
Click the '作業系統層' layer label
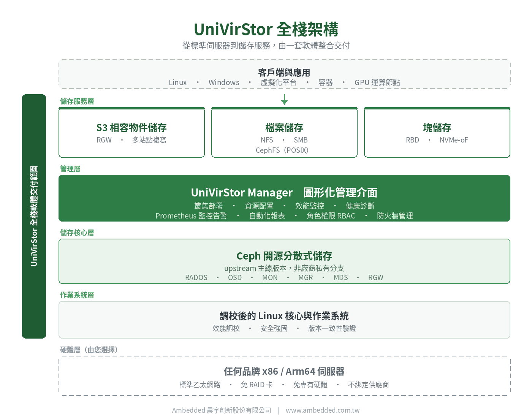click(x=77, y=295)
